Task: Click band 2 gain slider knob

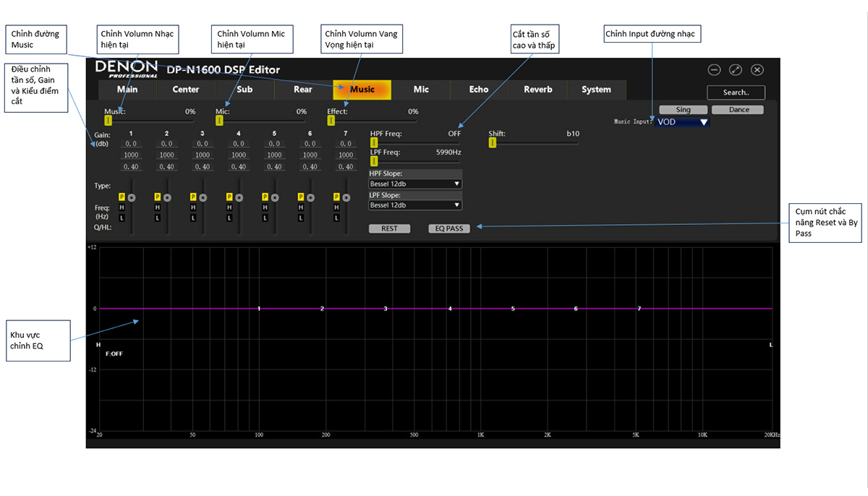Action: click(167, 197)
